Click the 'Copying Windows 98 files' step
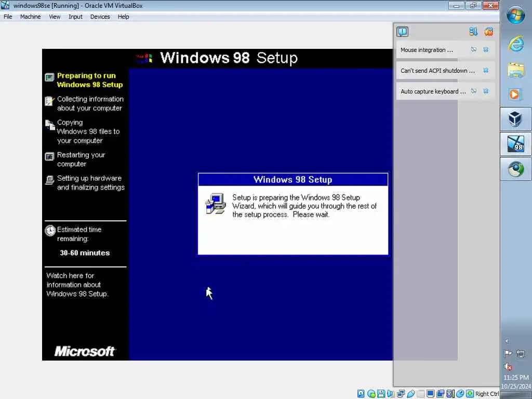Image resolution: width=532 pixels, height=399 pixels. click(x=88, y=131)
